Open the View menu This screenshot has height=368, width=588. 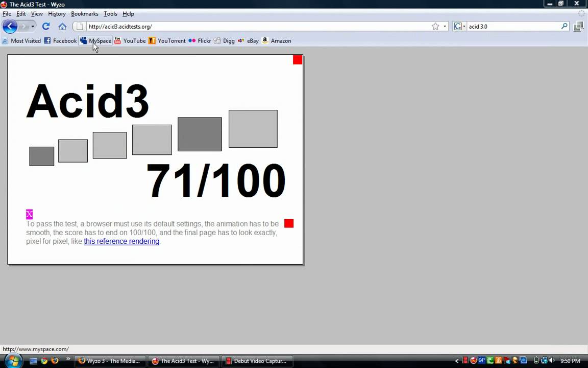coord(37,14)
